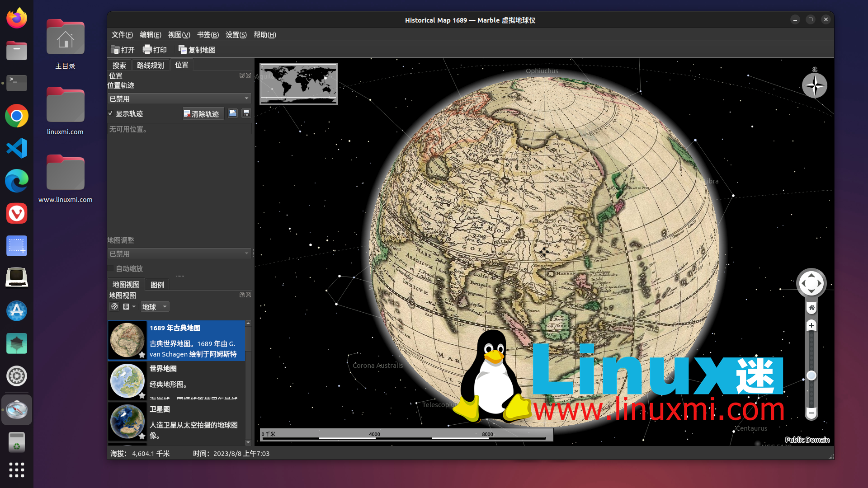Launch Terminal from the dock
Screen dimensions: 868x488
(17, 83)
